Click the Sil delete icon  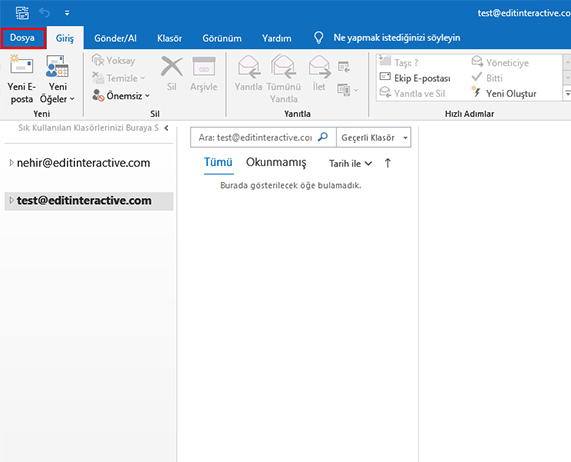pyautogui.click(x=172, y=74)
